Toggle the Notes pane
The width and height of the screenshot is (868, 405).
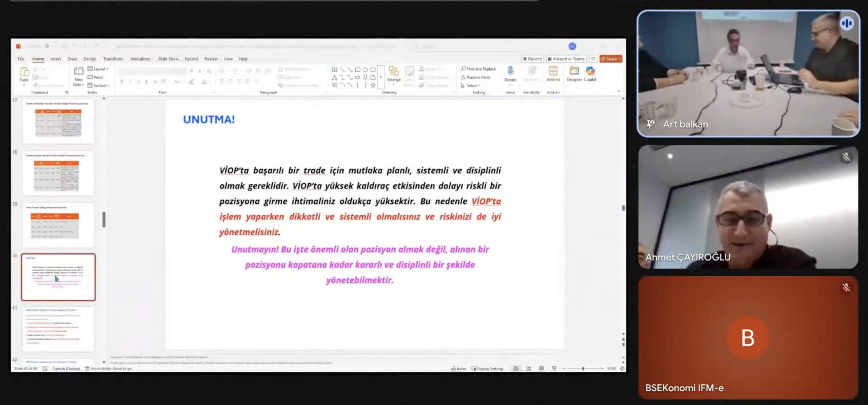click(458, 368)
